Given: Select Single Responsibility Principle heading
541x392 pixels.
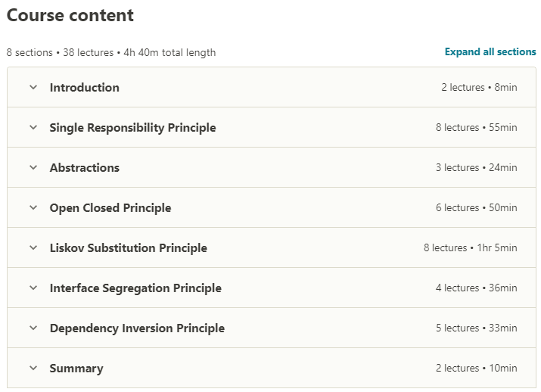Looking at the screenshot, I should point(133,128).
